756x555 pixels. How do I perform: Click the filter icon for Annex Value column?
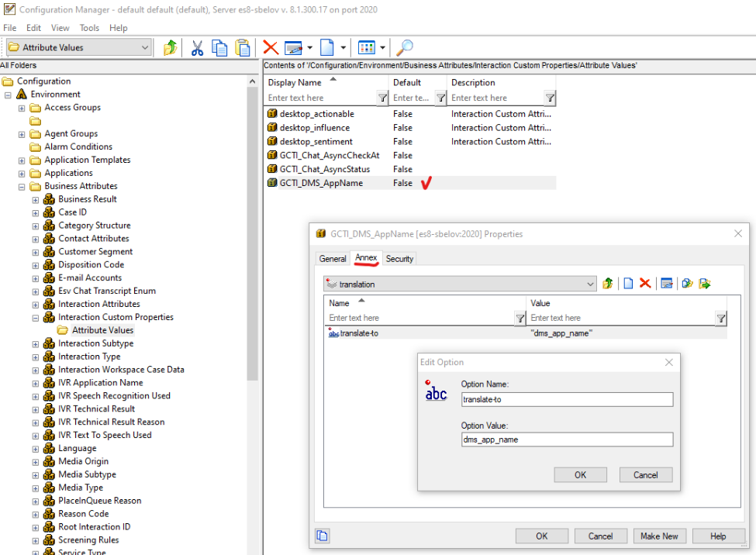(720, 318)
